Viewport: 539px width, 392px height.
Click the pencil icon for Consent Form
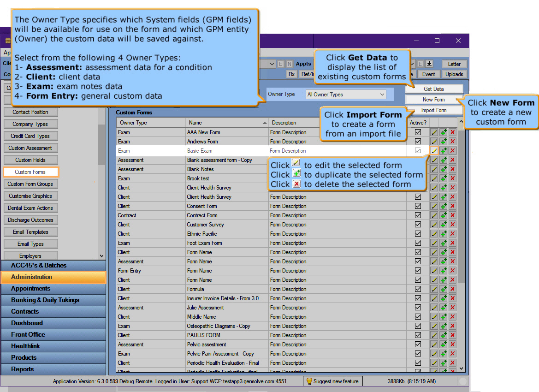[x=434, y=206]
